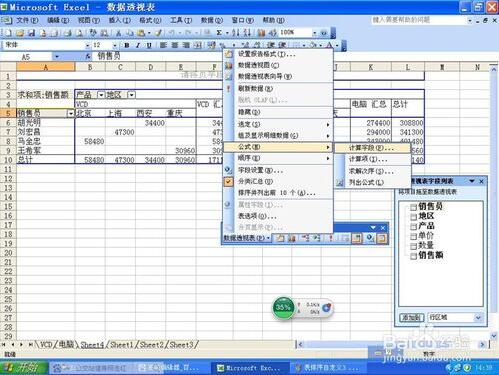Screen dimensions: 499x375
Task: Open the zoom percentage dropdown
Action: click(x=314, y=33)
